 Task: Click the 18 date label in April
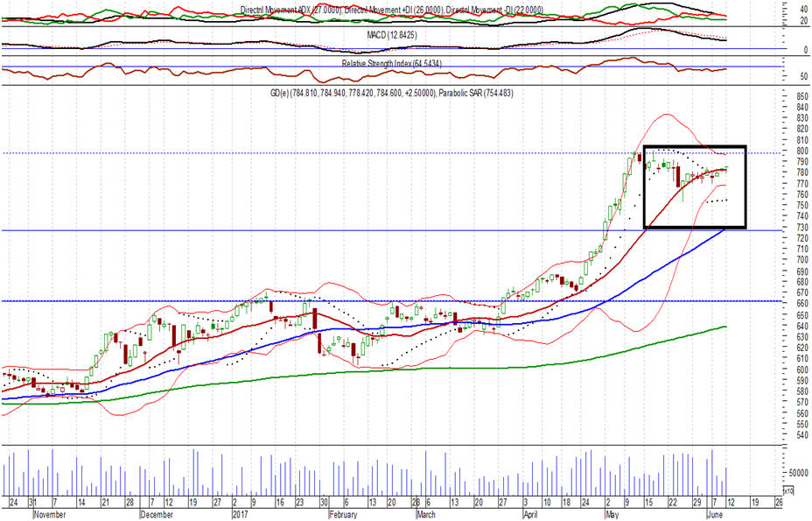pos(566,503)
